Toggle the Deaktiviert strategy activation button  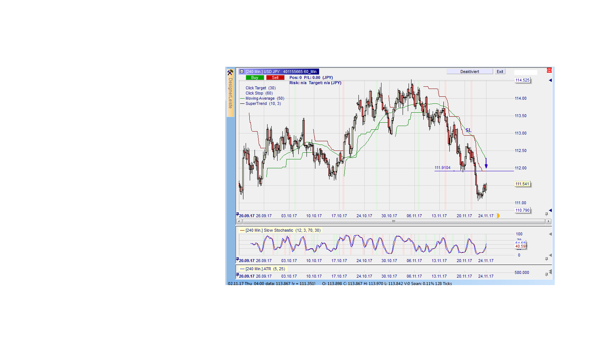click(469, 71)
